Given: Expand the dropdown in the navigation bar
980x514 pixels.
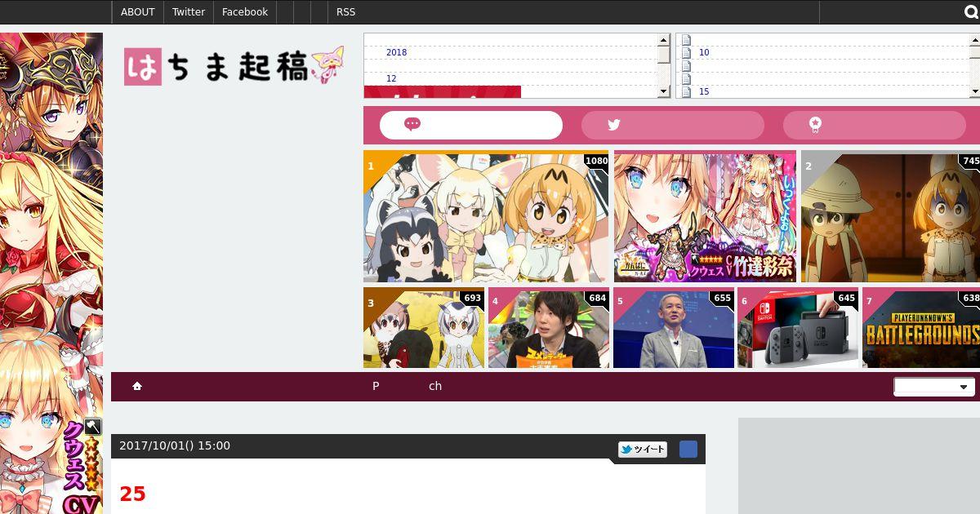Looking at the screenshot, I should tap(933, 387).
